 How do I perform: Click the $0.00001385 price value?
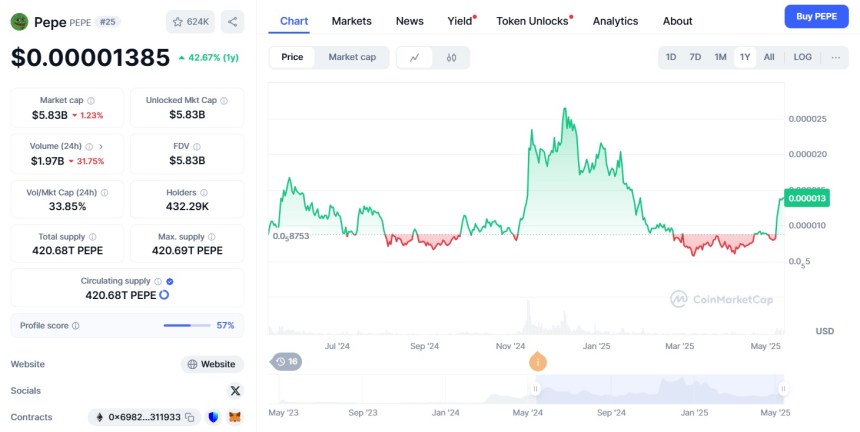pos(90,58)
